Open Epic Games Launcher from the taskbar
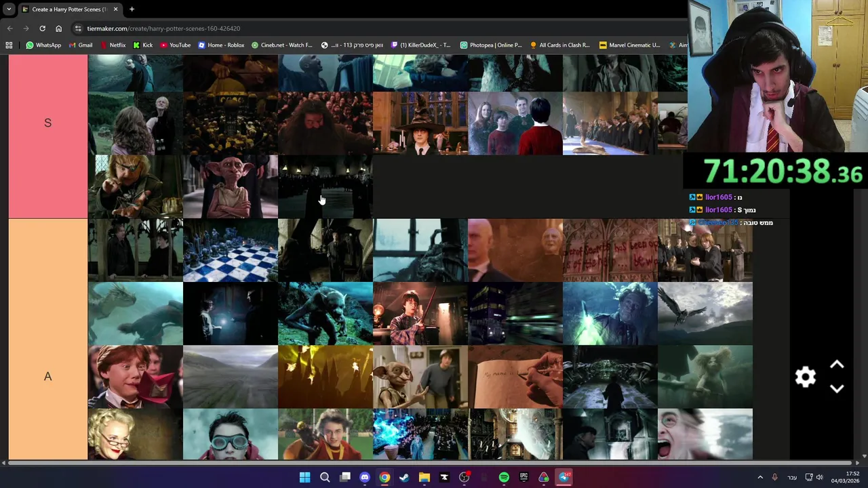Viewport: 868px width, 488px height. pos(524,477)
